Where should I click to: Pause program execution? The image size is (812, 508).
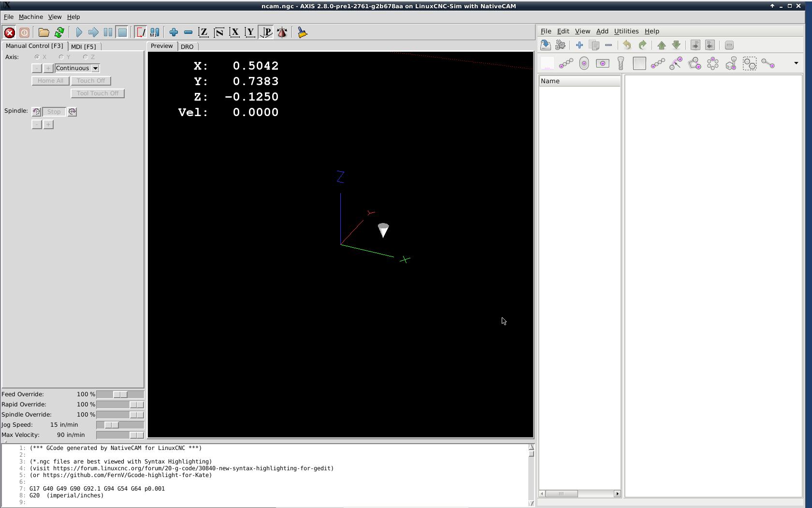point(108,32)
